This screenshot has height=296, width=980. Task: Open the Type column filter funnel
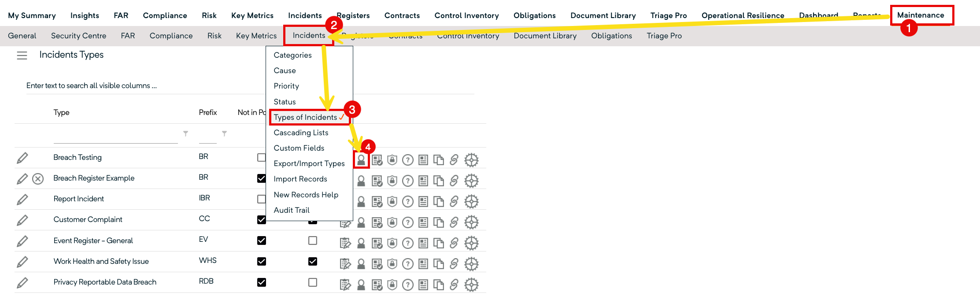coord(186,133)
